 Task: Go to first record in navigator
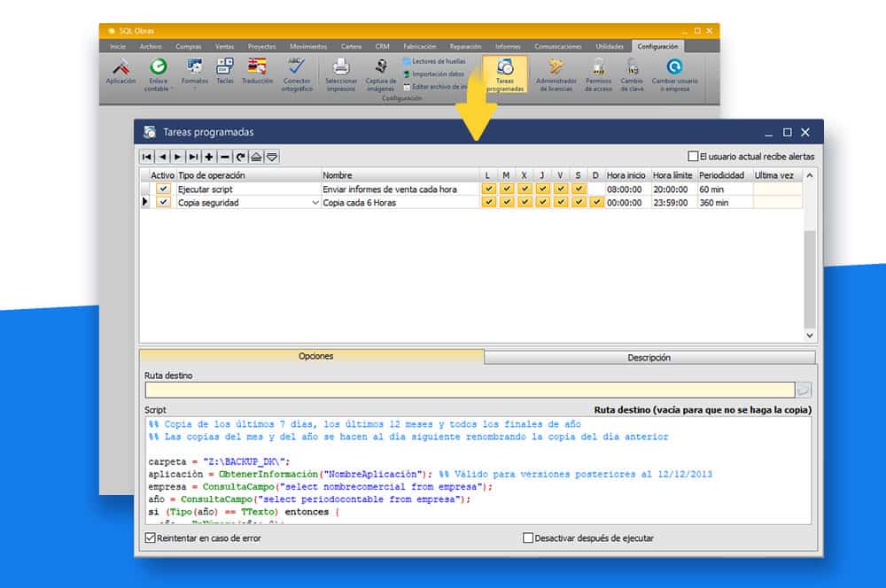(147, 157)
